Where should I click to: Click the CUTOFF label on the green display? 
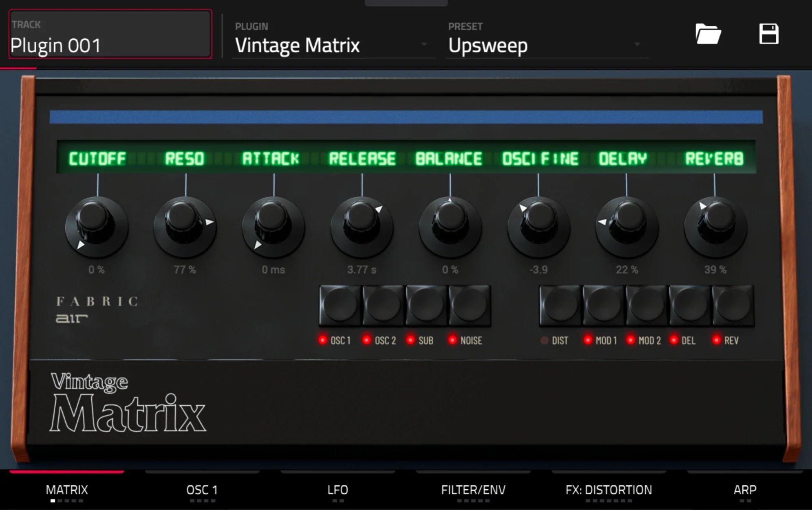coord(97,158)
